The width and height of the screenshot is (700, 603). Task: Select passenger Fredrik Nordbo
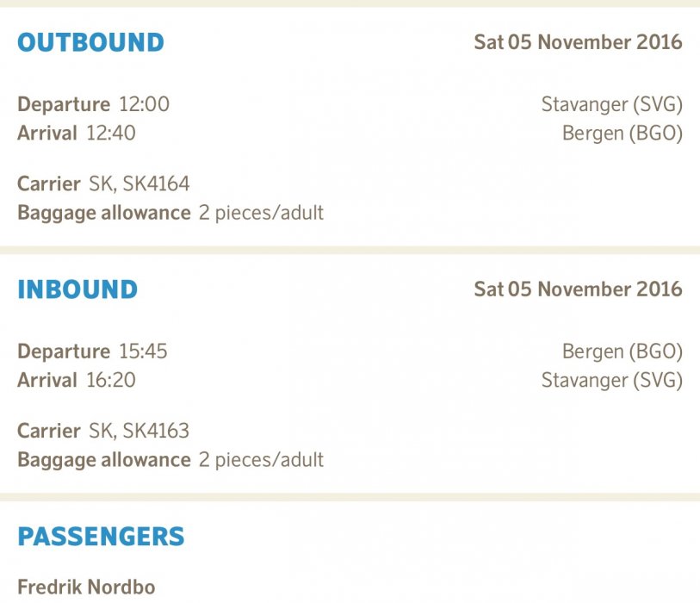pyautogui.click(x=86, y=587)
